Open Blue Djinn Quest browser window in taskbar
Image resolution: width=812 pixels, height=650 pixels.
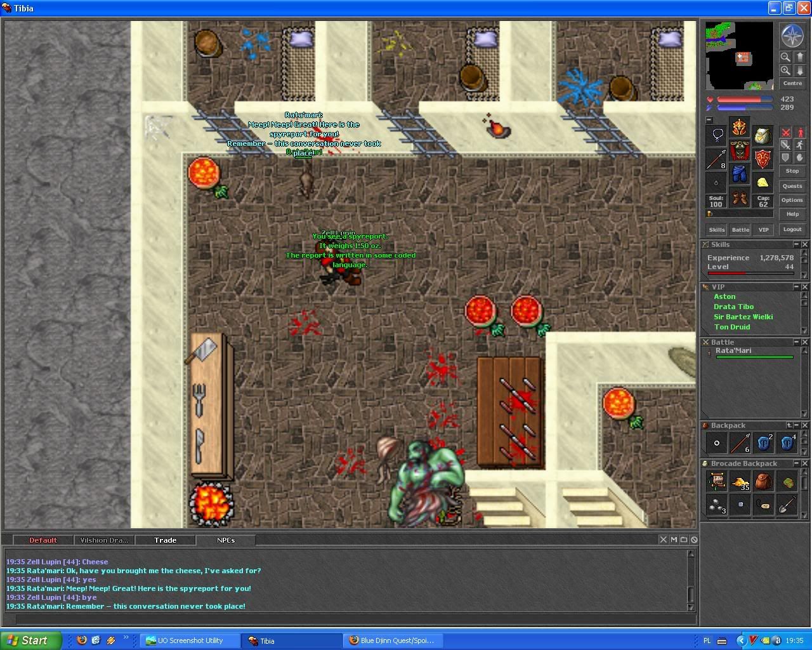click(x=393, y=640)
